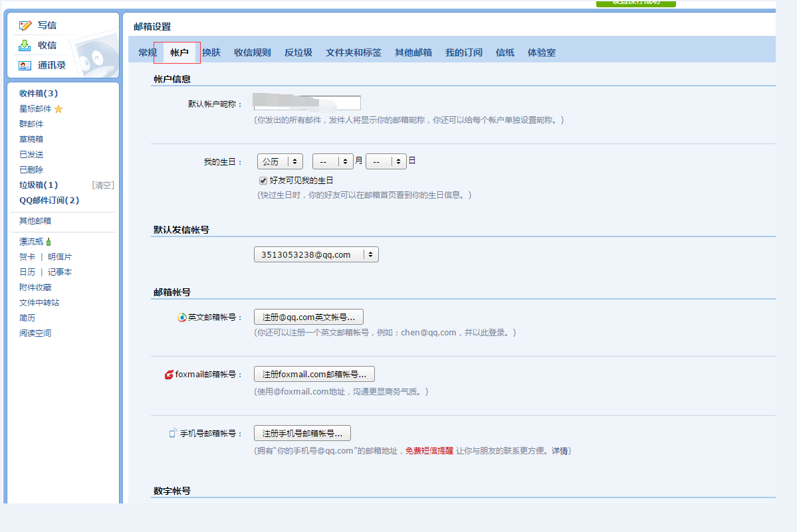Click the 漂流瓶 bottle icon
Screen dimensions: 797x532
pos(49,242)
